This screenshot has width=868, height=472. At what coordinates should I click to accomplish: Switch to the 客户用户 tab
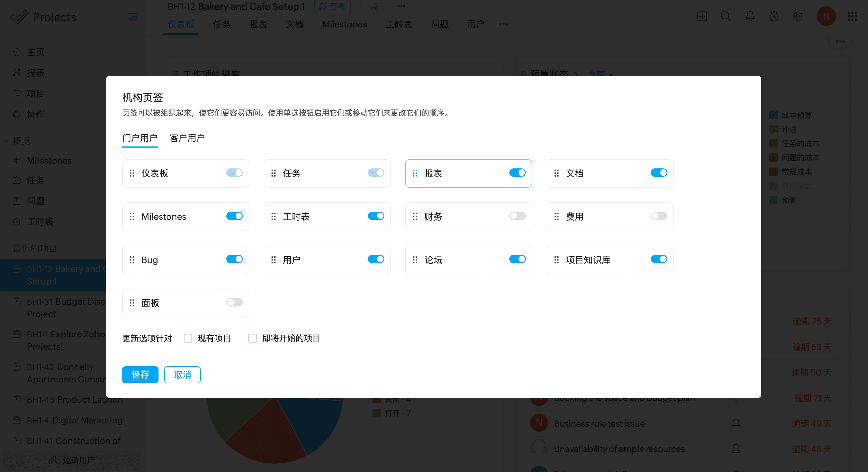coord(187,138)
